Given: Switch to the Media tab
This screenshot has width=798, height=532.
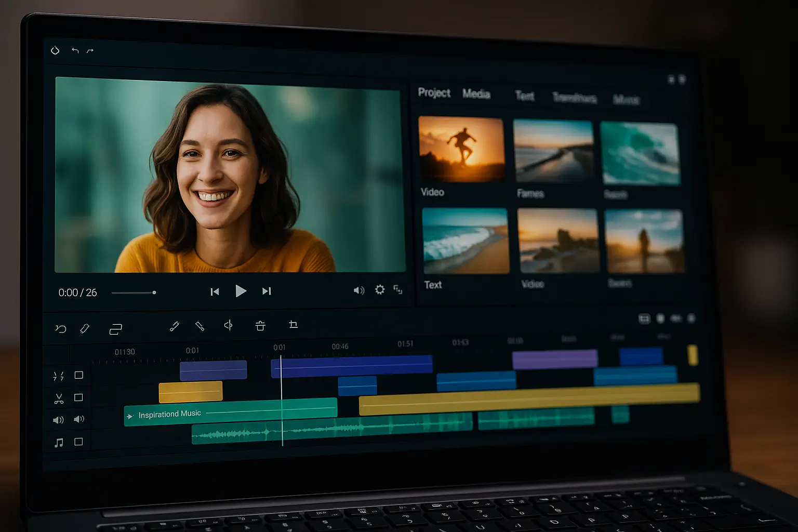Looking at the screenshot, I should [x=476, y=94].
